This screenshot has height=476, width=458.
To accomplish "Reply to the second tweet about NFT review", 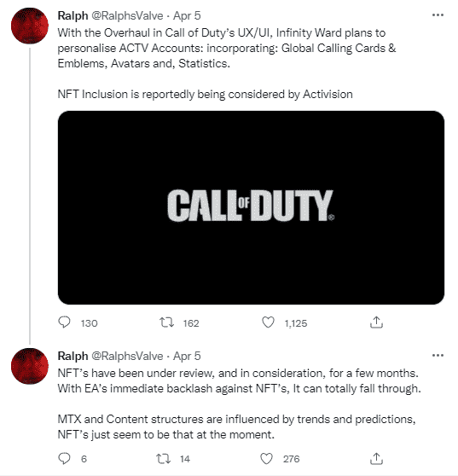I will point(64,459).
